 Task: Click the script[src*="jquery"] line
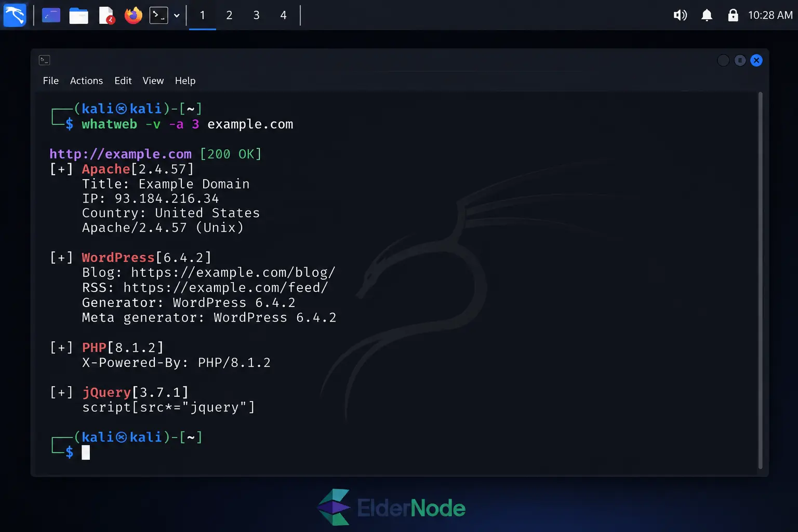tap(169, 407)
